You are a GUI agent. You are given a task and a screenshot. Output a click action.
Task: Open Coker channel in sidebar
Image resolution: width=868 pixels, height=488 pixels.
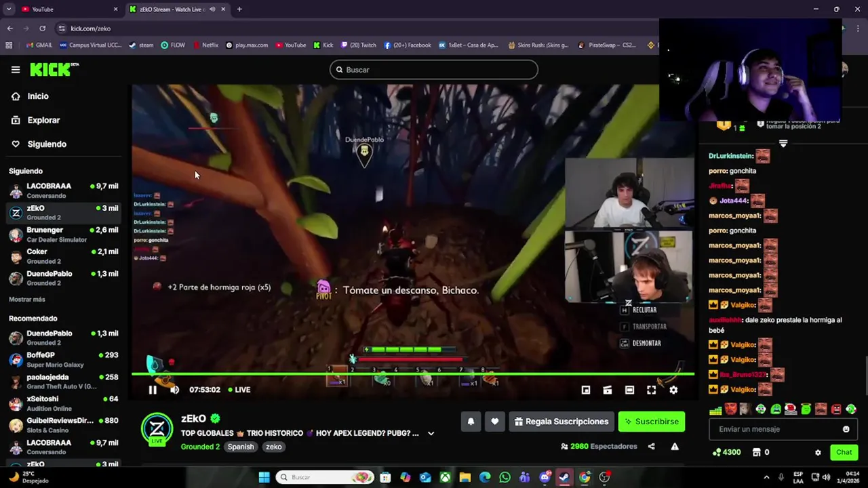pyautogui.click(x=63, y=256)
